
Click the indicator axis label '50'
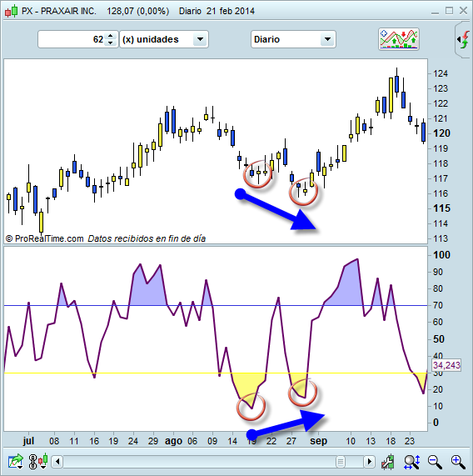tap(438, 339)
